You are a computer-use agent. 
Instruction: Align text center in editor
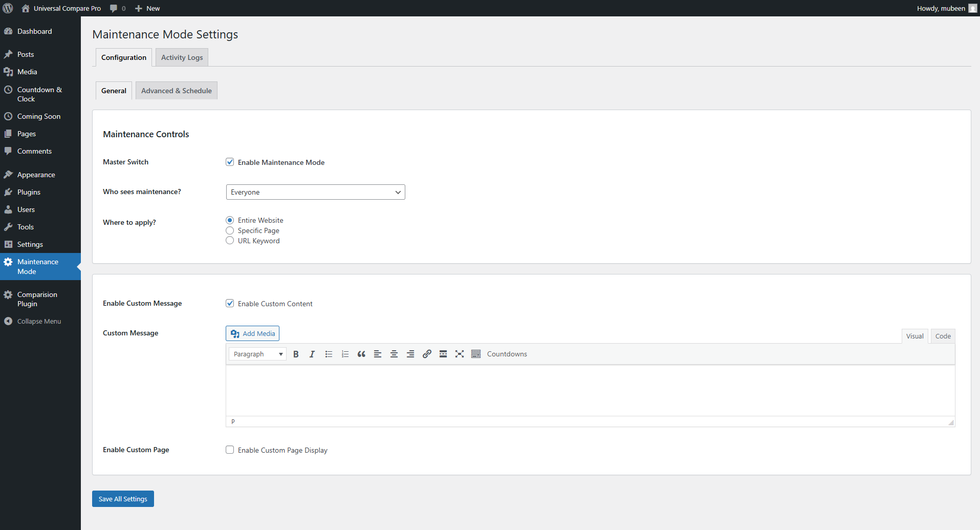pos(394,354)
